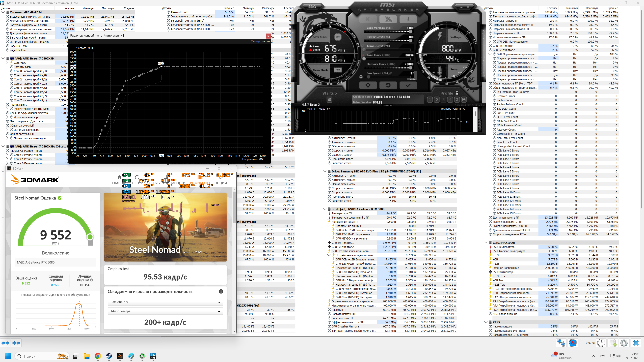Open the OC Scanner in MSI Afterburner
The image size is (644, 362).
[312, 7]
